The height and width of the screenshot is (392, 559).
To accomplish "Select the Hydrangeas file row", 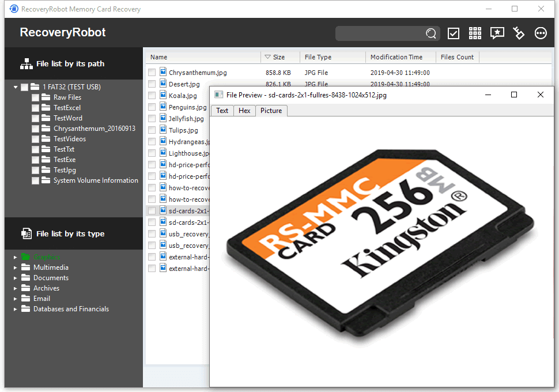I will 178,142.
